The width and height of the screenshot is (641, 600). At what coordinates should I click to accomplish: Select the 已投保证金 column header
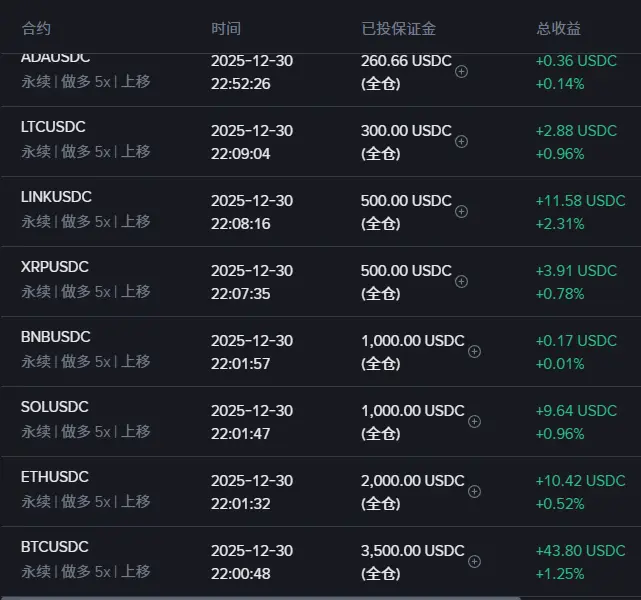398,28
